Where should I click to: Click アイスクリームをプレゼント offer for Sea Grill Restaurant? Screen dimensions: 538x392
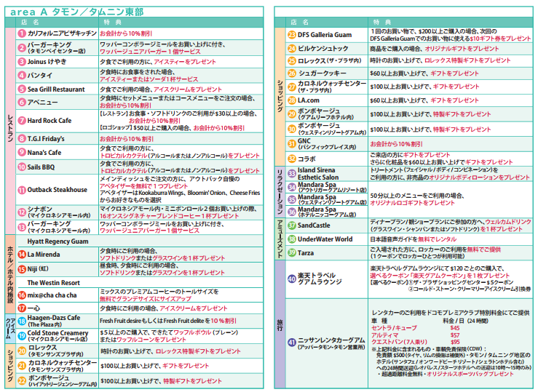pos(188,89)
